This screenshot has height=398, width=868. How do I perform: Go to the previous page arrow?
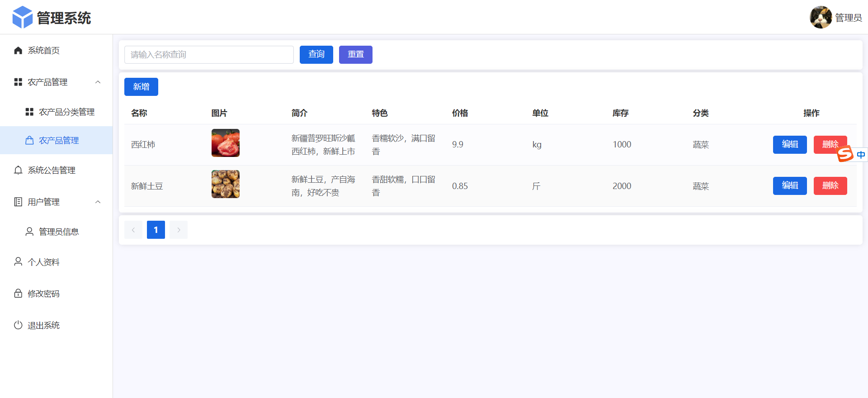[133, 230]
